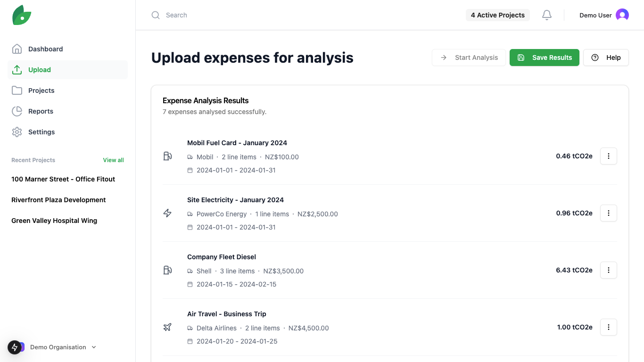This screenshot has height=362, width=644.
Task: Click the Demo User avatar icon
Action: [x=622, y=15]
